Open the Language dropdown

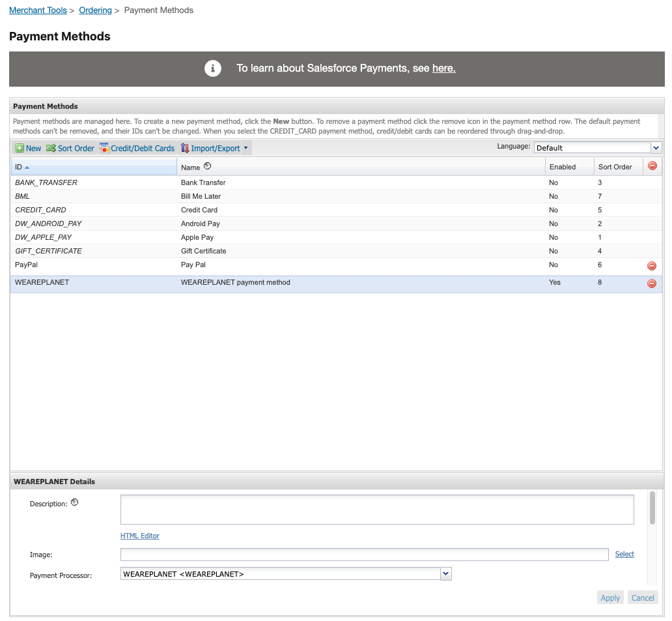coord(656,148)
